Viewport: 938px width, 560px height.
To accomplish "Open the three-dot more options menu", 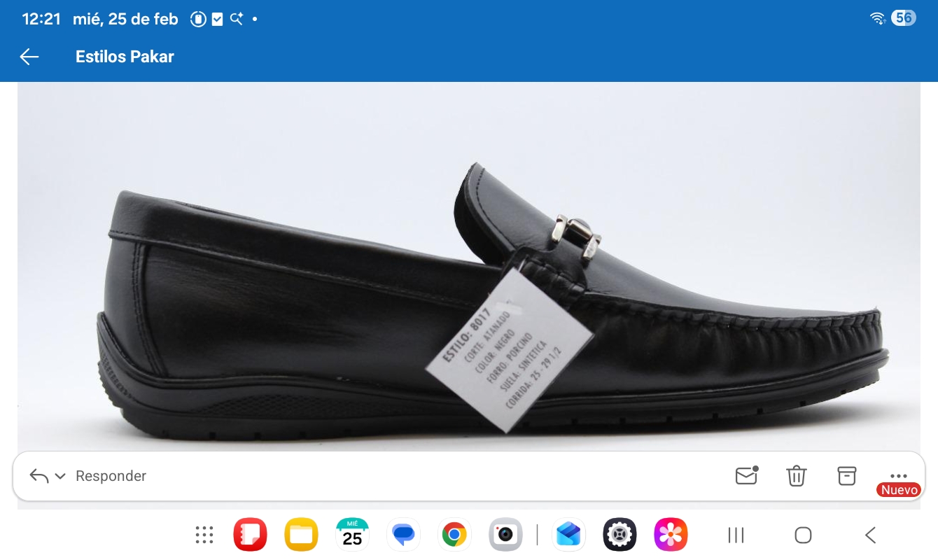I will [x=898, y=475].
